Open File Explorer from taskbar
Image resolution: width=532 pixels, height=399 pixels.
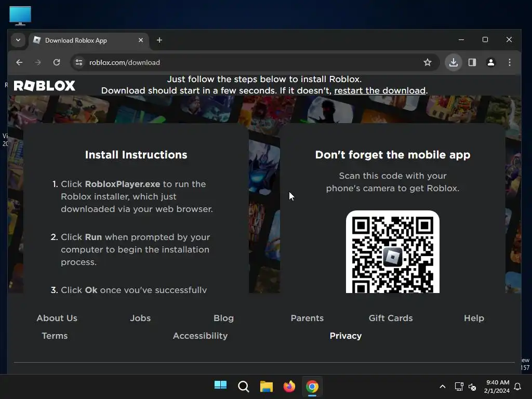coord(267,386)
